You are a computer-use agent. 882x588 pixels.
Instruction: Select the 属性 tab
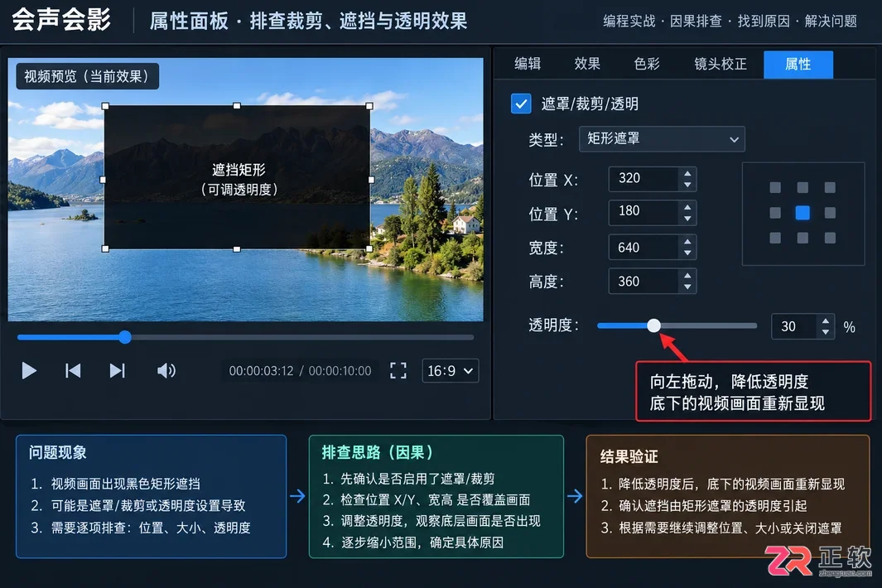(798, 64)
